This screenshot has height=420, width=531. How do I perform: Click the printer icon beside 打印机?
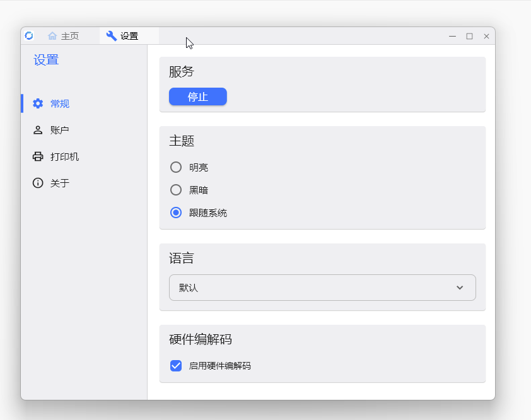(38, 156)
